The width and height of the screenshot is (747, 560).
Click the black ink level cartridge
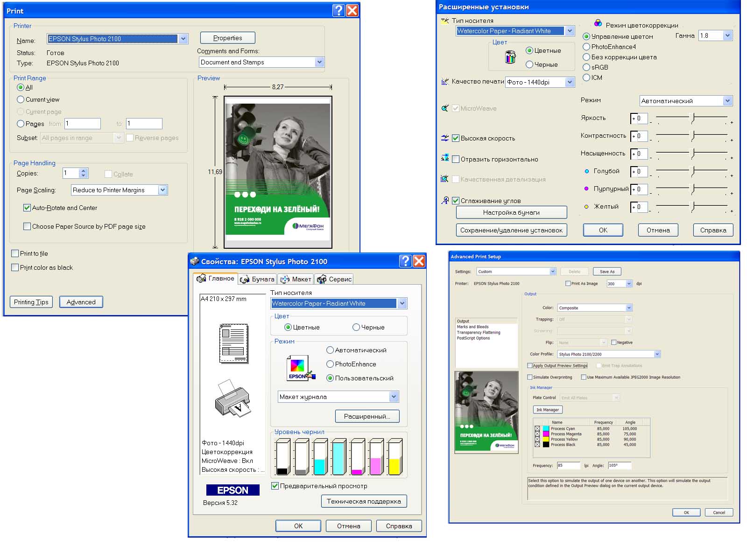click(x=283, y=457)
